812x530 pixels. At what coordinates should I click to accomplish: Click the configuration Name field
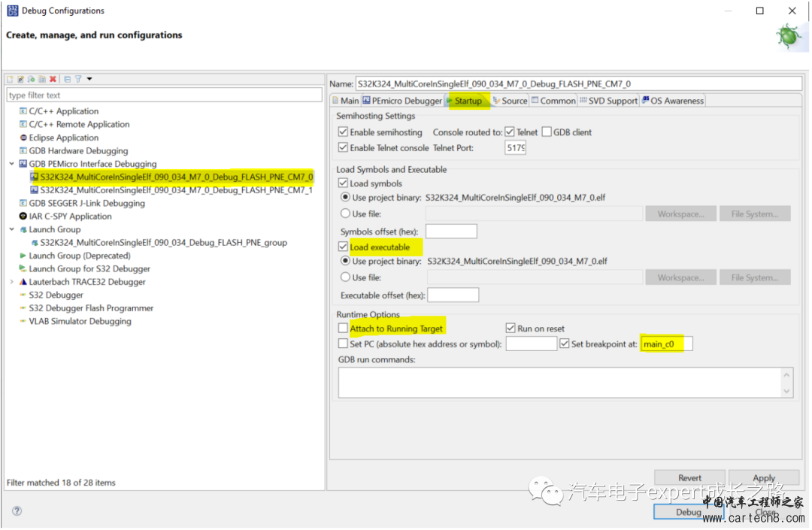tap(579, 83)
